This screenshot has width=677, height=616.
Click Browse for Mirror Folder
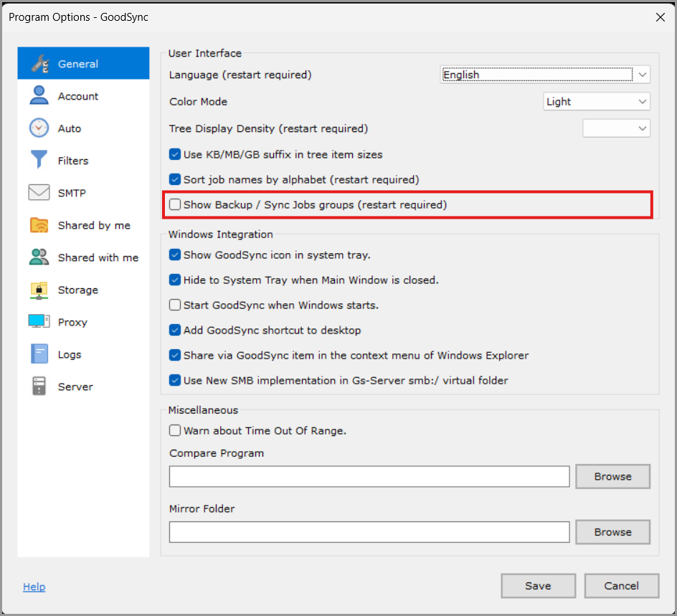click(x=612, y=532)
